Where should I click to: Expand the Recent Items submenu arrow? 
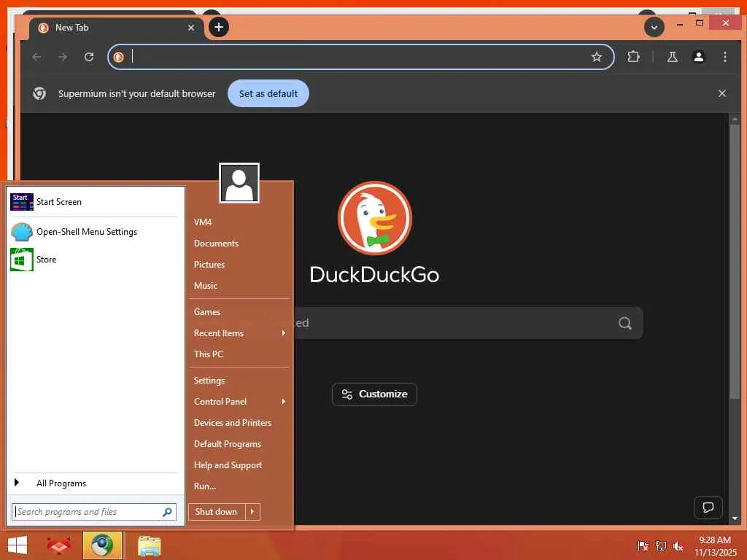pos(284,332)
